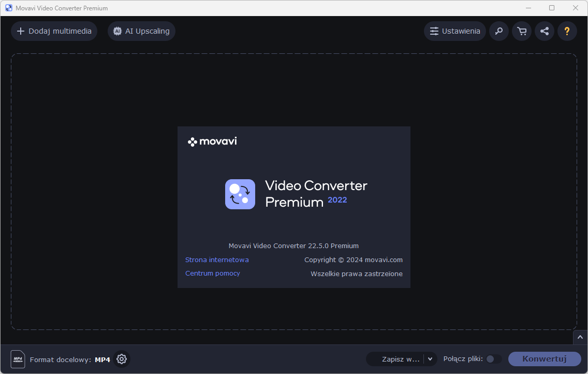Minimize the Movavi window
Viewport: 588px width, 374px height.
528,8
